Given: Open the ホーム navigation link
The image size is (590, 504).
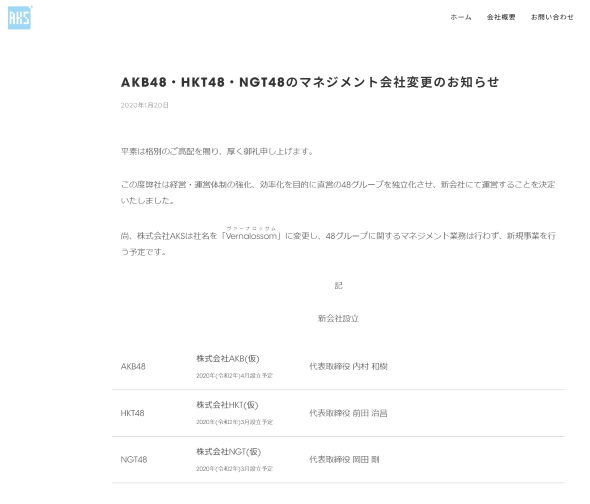Looking at the screenshot, I should coord(461,17).
